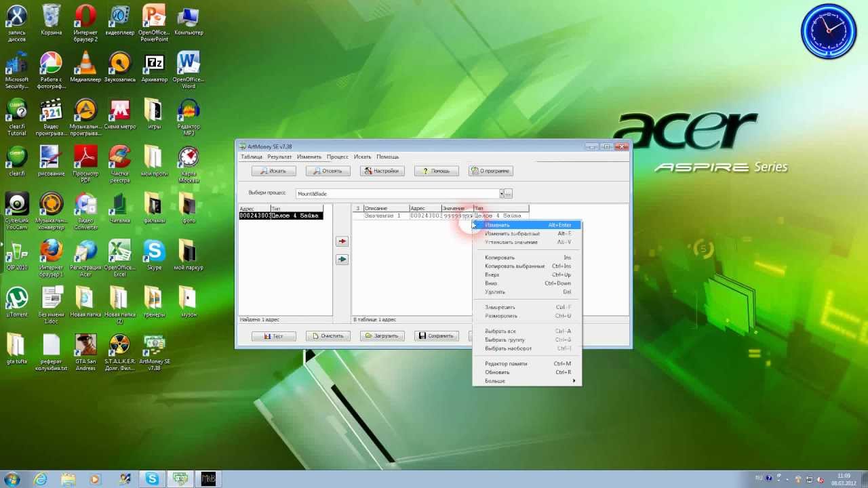
Task: Pick Копировать выбранные menu entry
Action: pyautogui.click(x=527, y=266)
